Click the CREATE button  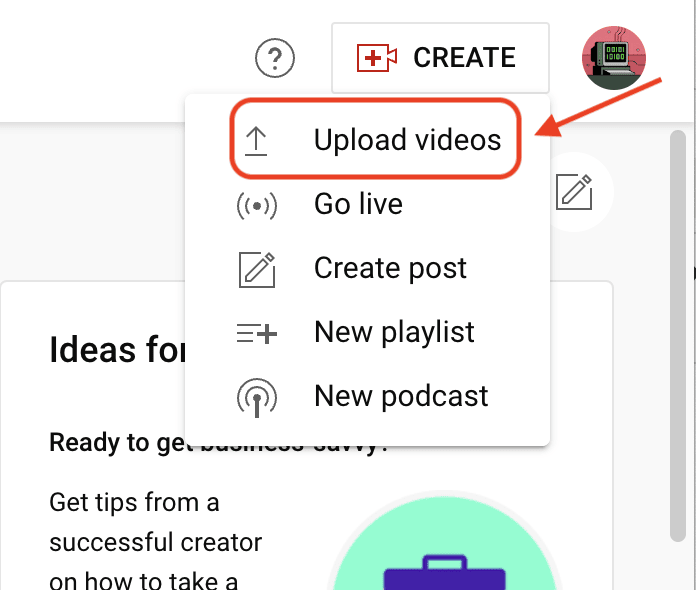coord(440,58)
